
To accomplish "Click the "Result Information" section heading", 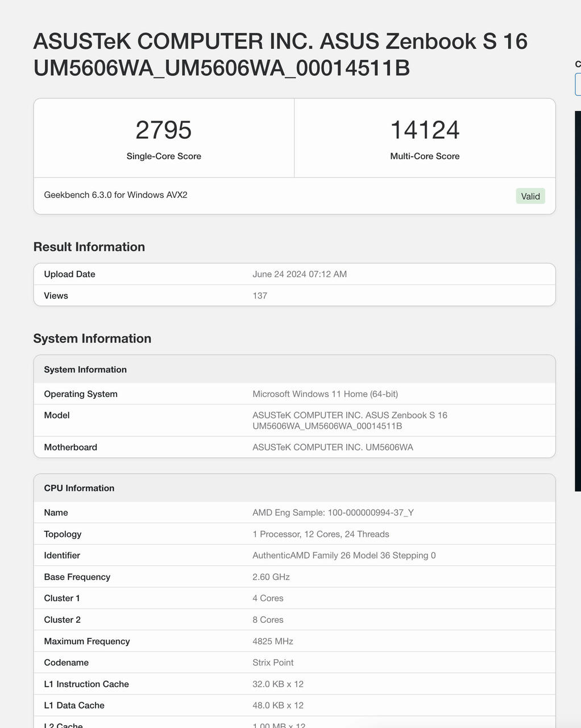I will [89, 247].
